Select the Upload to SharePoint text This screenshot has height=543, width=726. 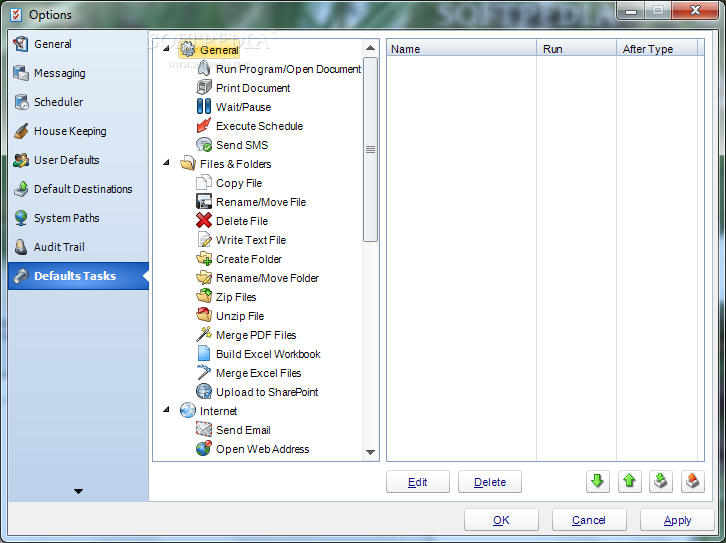[267, 392]
